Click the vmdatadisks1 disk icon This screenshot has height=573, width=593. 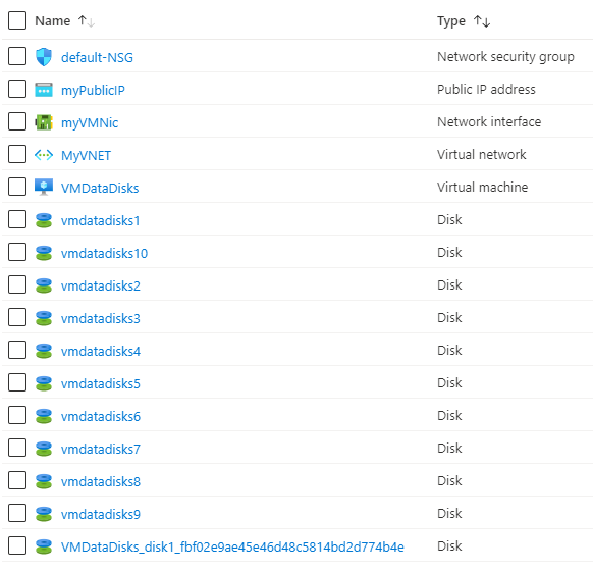pyautogui.click(x=44, y=220)
